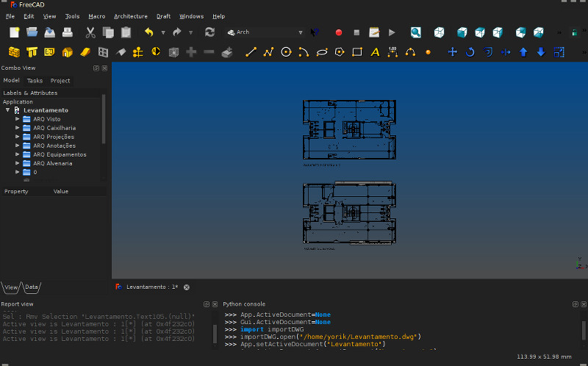Expand the ARQ Alvenaria group
Image resolution: width=588 pixels, height=366 pixels.
17,163
